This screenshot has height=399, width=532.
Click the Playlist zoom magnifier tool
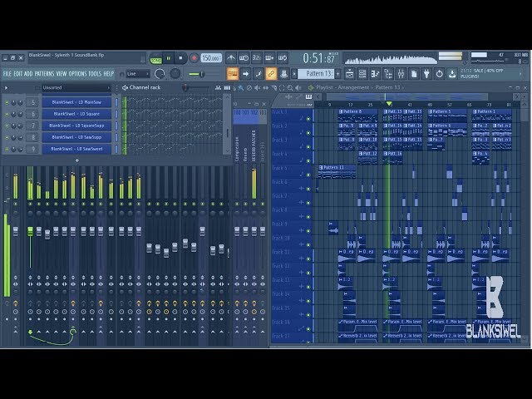290,88
